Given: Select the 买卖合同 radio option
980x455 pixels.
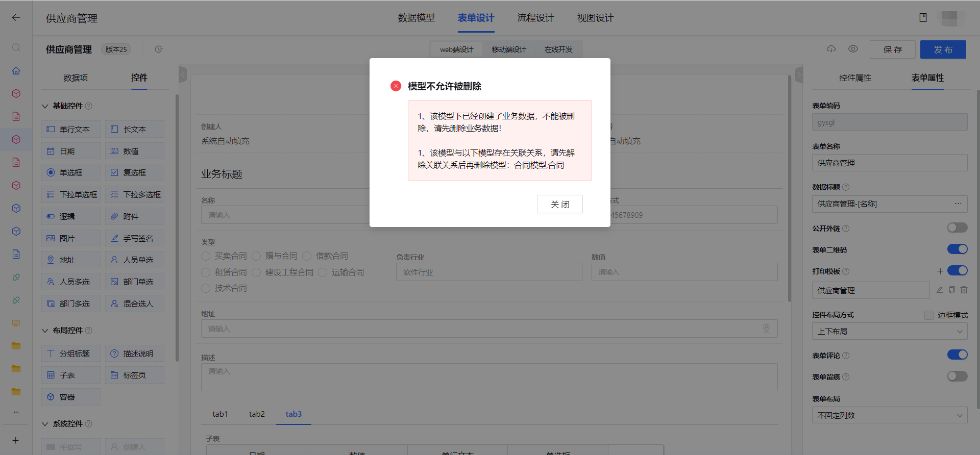Looking at the screenshot, I should [206, 256].
